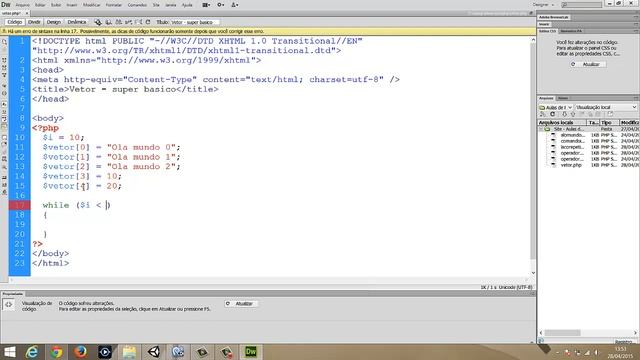Open the 'Visualização local' view dropdown
This screenshot has width=640, height=360.
click(x=606, y=107)
